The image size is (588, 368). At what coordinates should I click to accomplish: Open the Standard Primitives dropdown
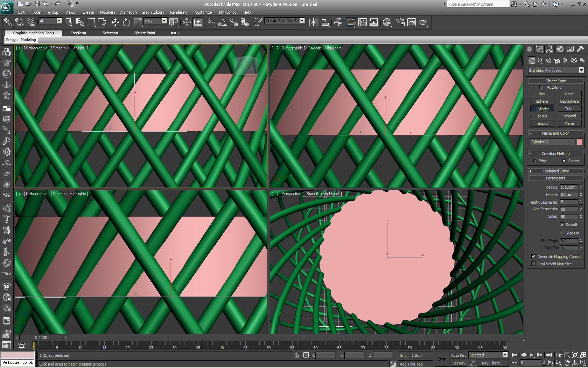click(x=556, y=70)
